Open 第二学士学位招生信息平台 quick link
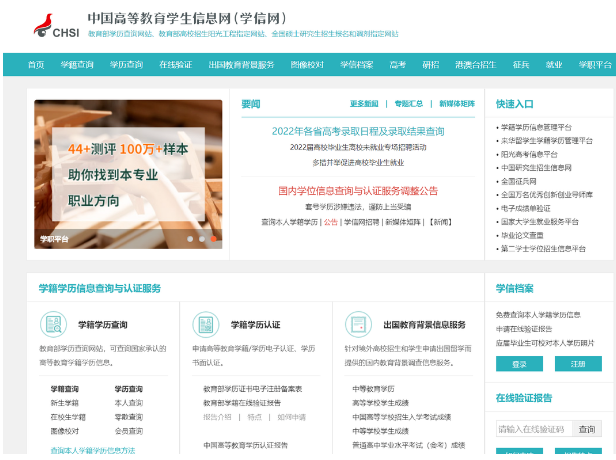Image resolution: width=616 pixels, height=460 pixels. 543,249
